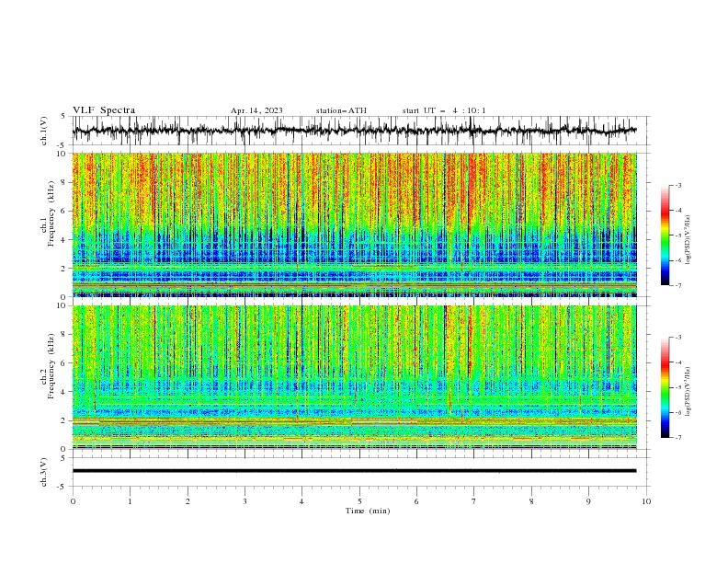Click inside the ch.2 spectrogram panel
The height and width of the screenshot is (563, 728).
point(354,377)
